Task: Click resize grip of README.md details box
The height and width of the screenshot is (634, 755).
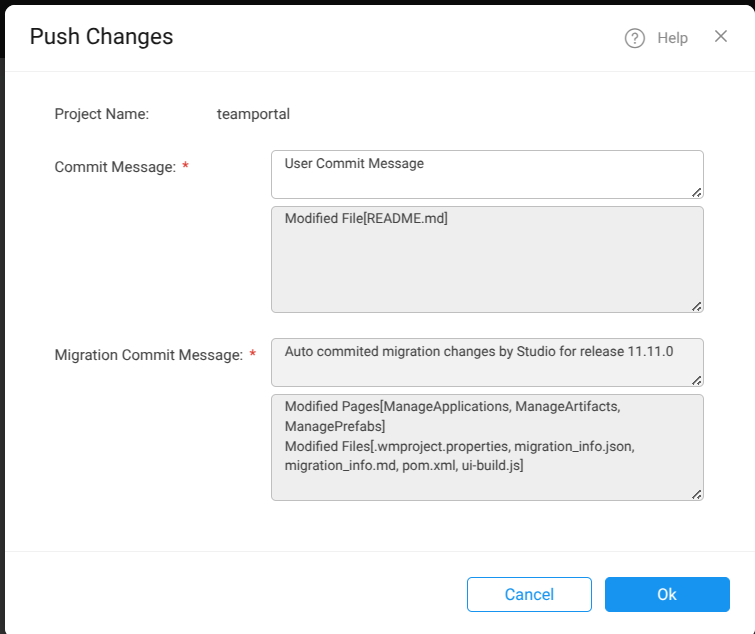Action: [x=696, y=305]
